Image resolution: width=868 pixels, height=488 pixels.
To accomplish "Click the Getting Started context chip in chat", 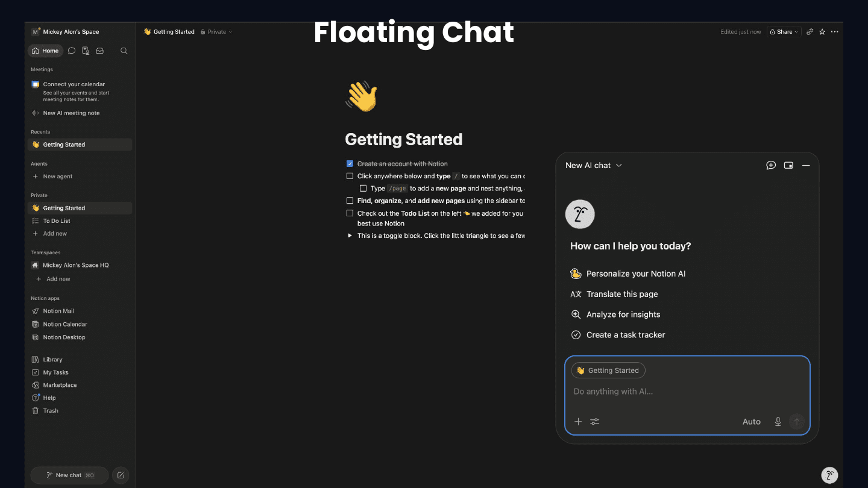I will coord(608,371).
